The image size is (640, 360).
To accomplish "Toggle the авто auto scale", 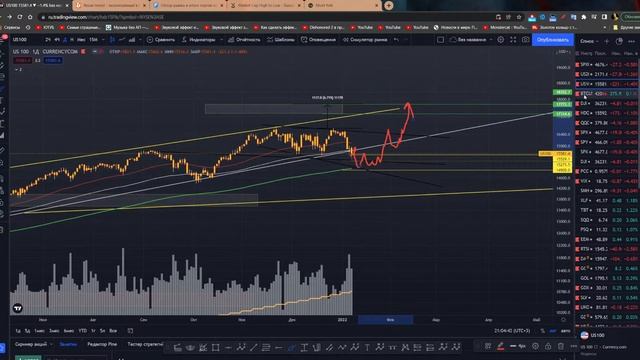I will click(565, 331).
